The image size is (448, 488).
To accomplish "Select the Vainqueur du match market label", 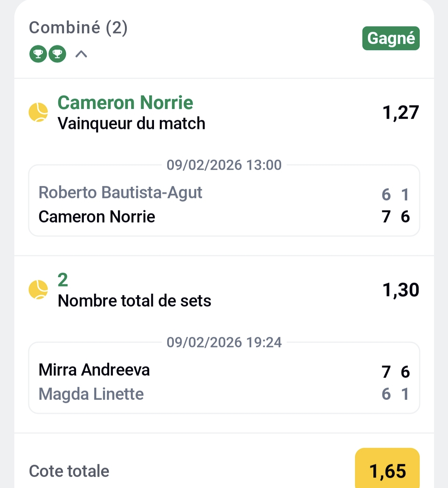I will (x=132, y=123).
